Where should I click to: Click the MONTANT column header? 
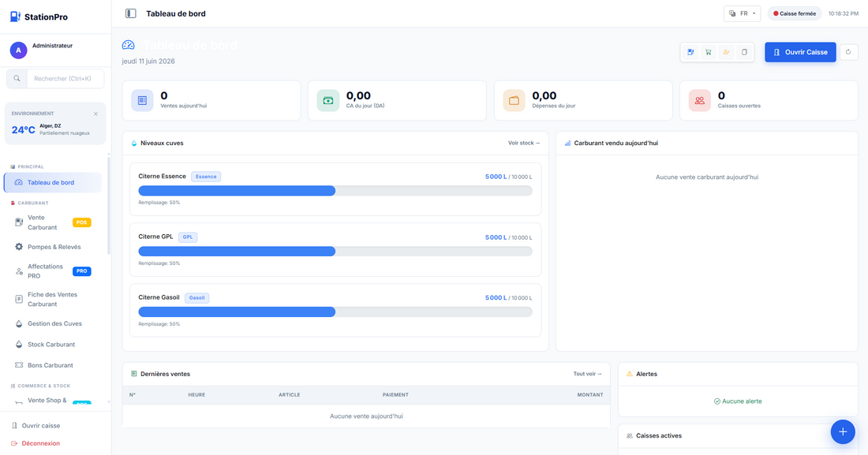pos(590,394)
